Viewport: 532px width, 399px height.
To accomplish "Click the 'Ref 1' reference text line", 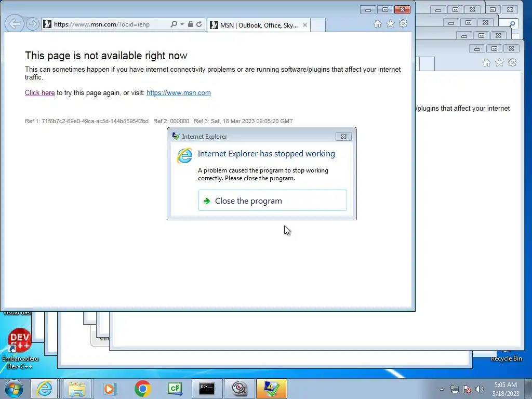I will click(159, 121).
